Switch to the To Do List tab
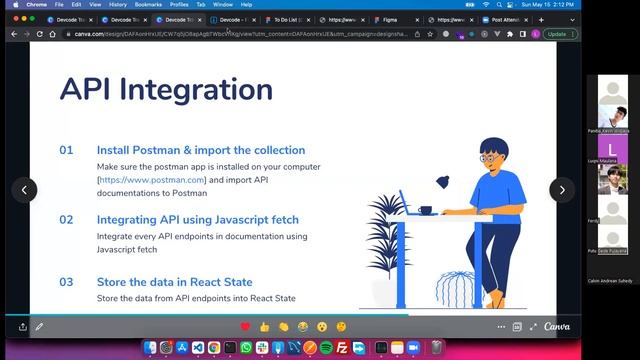The image size is (640, 360). click(x=287, y=20)
